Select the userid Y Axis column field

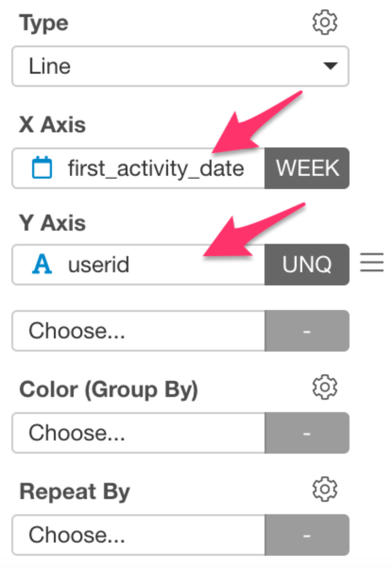(x=138, y=265)
